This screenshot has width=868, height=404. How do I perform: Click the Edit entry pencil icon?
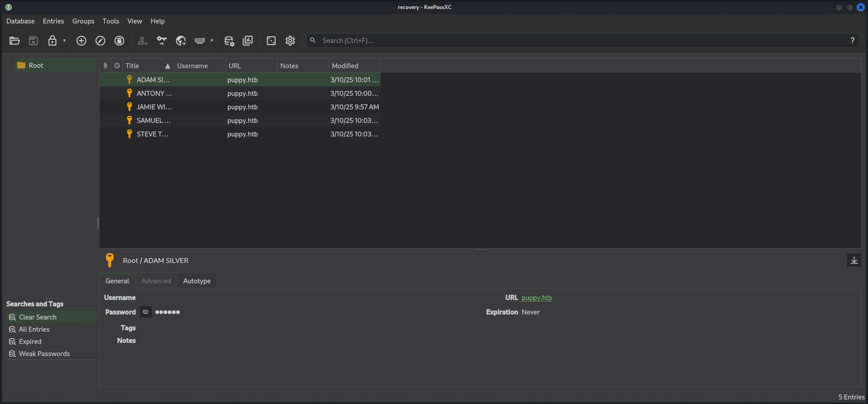tap(100, 41)
